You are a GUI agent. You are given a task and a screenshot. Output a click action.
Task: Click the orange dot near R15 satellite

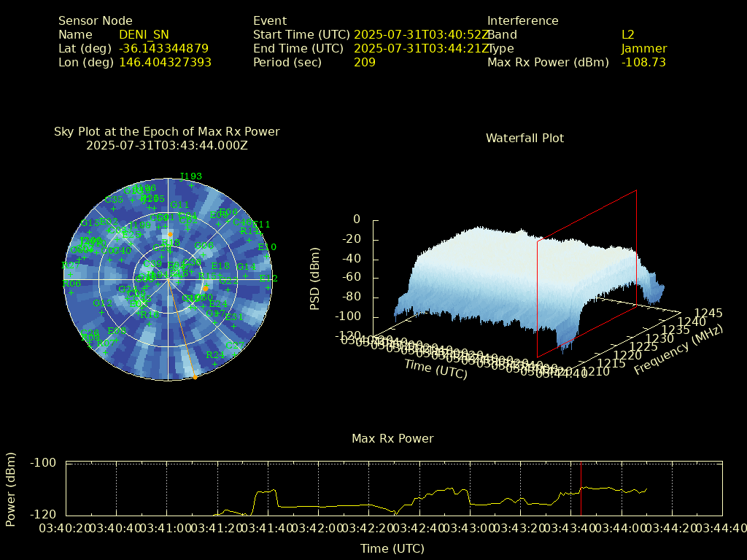pyautogui.click(x=206, y=289)
